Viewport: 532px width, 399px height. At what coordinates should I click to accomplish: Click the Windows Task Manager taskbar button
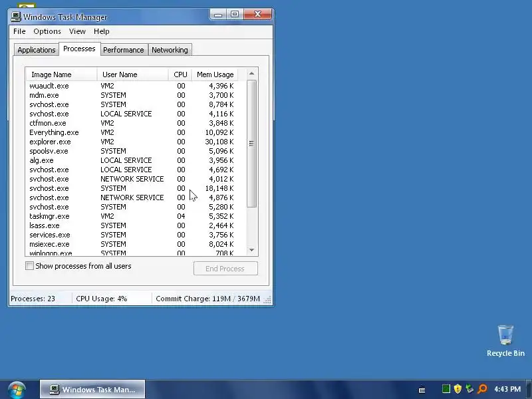(x=92, y=390)
